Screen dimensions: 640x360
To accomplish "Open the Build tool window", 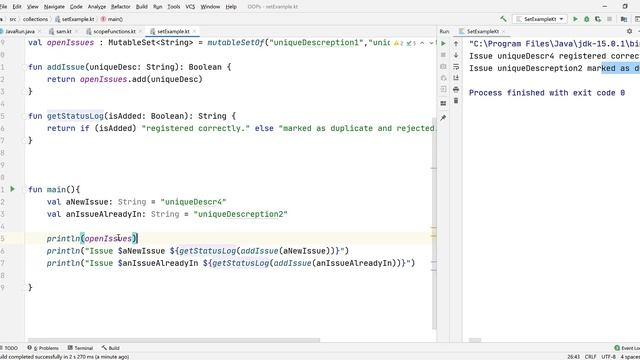I will point(111,348).
